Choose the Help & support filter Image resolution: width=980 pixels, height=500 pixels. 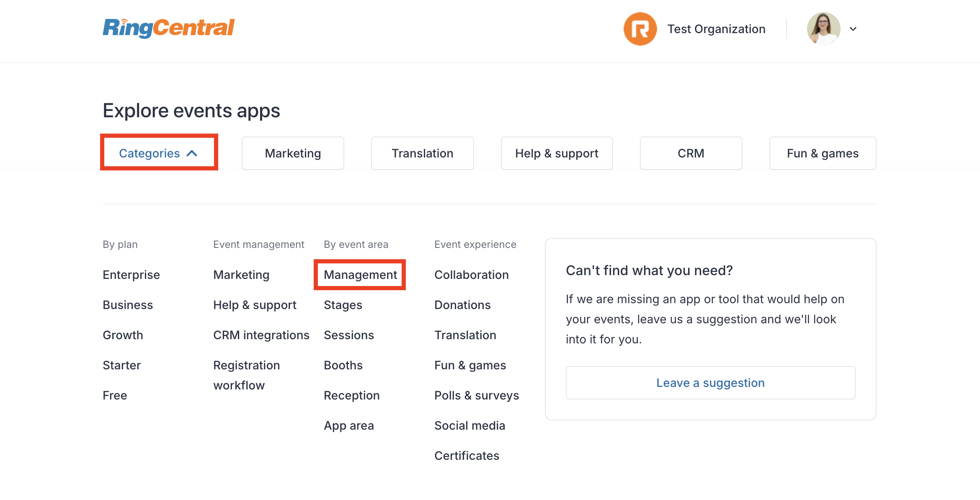point(557,153)
